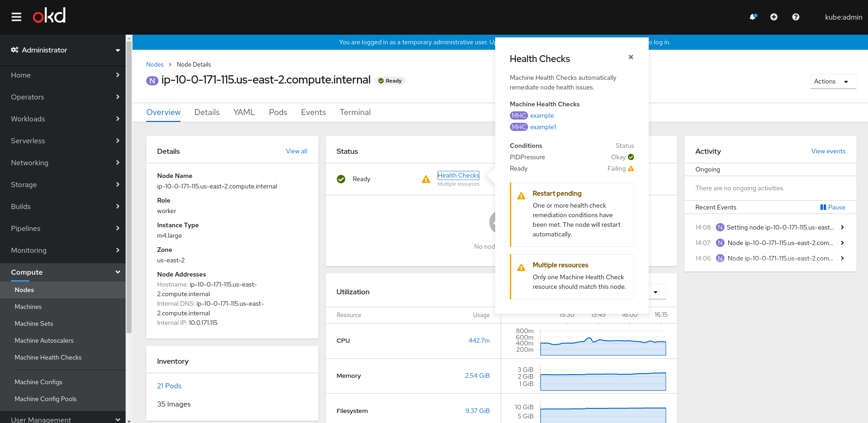Click the warning icon beside Ready Failing

point(631,168)
